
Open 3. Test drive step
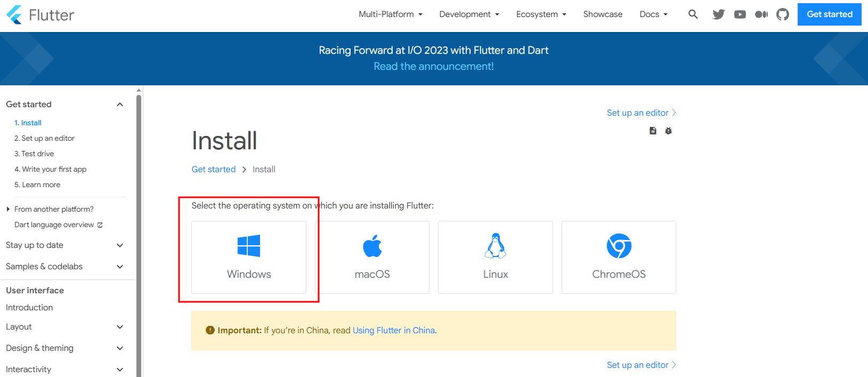(x=34, y=154)
